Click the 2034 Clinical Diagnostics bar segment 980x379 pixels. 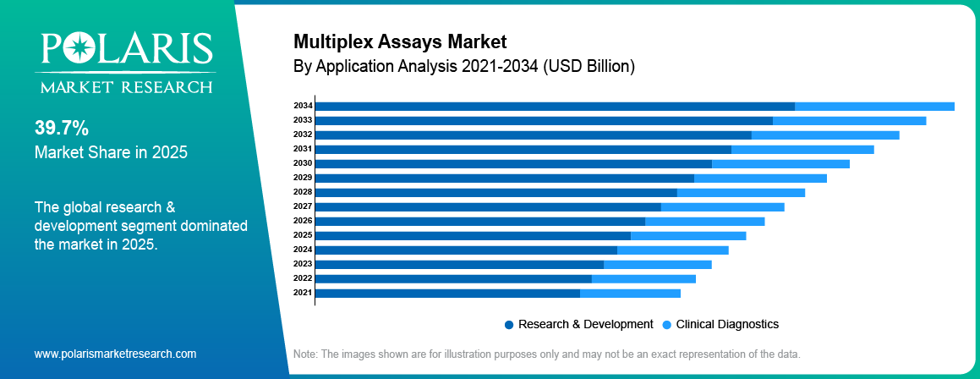[x=875, y=107]
